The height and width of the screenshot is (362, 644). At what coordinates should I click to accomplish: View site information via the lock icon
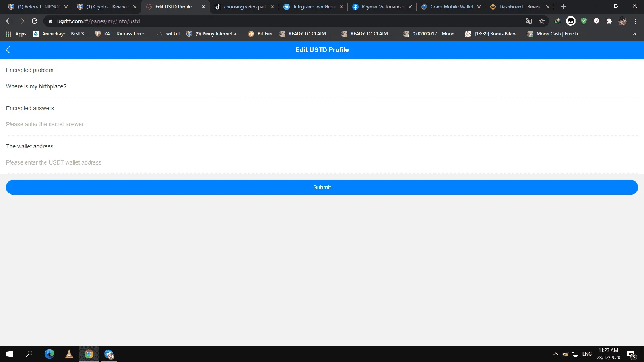51,21
